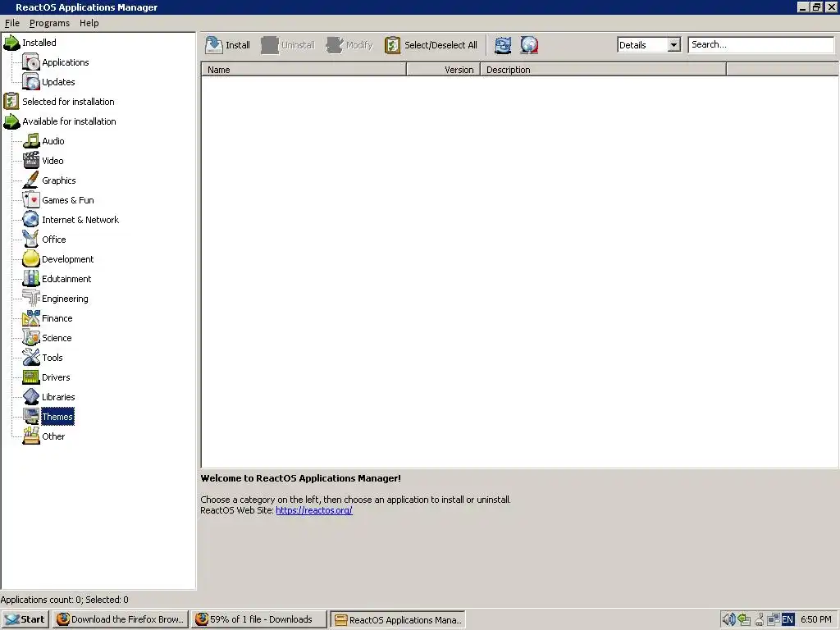Click ReactOS Applications Manager taskbar button
Screen dimensions: 840x630
(x=398, y=619)
